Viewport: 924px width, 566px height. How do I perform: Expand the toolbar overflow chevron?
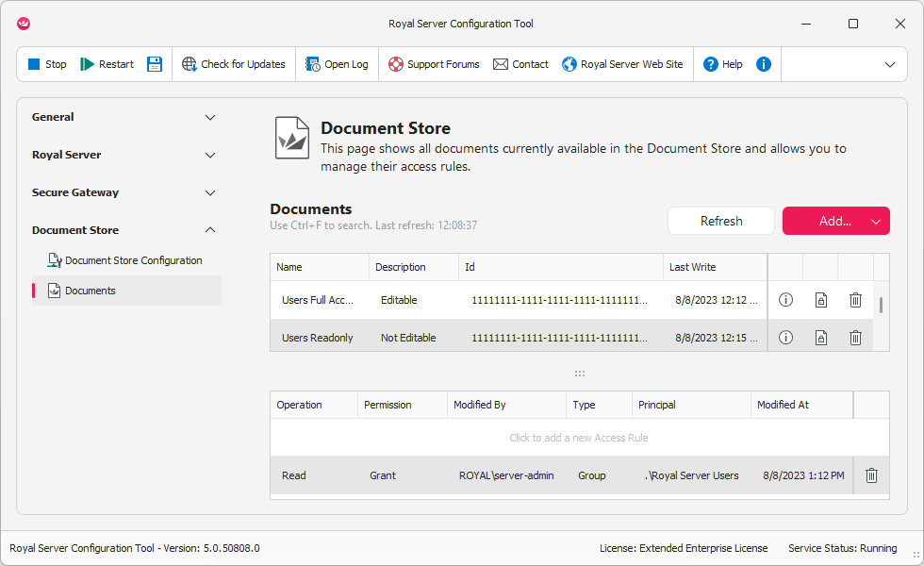point(890,64)
